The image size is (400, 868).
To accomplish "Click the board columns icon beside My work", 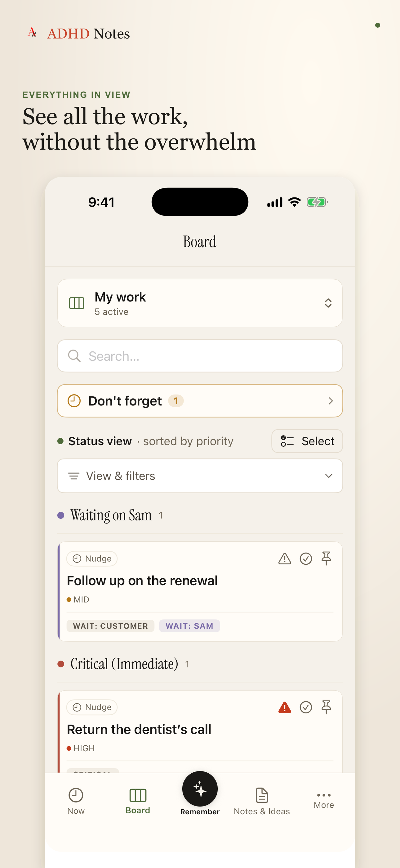I will (x=76, y=303).
